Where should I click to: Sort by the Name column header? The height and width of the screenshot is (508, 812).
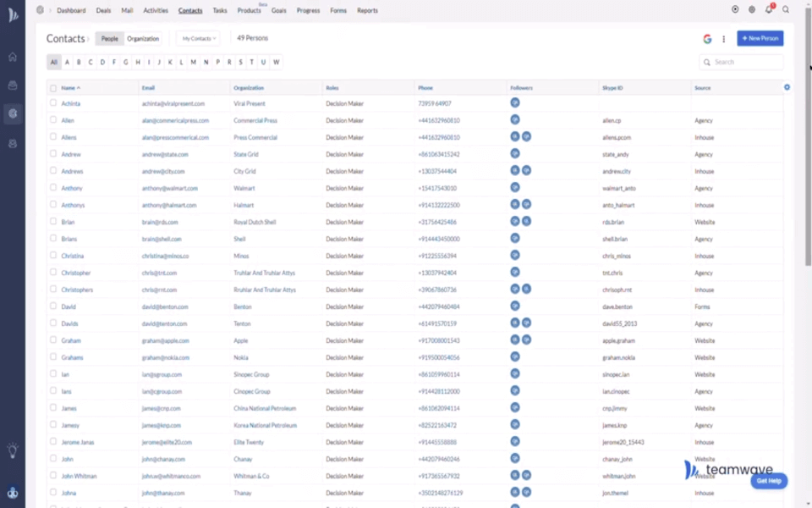[x=70, y=88]
